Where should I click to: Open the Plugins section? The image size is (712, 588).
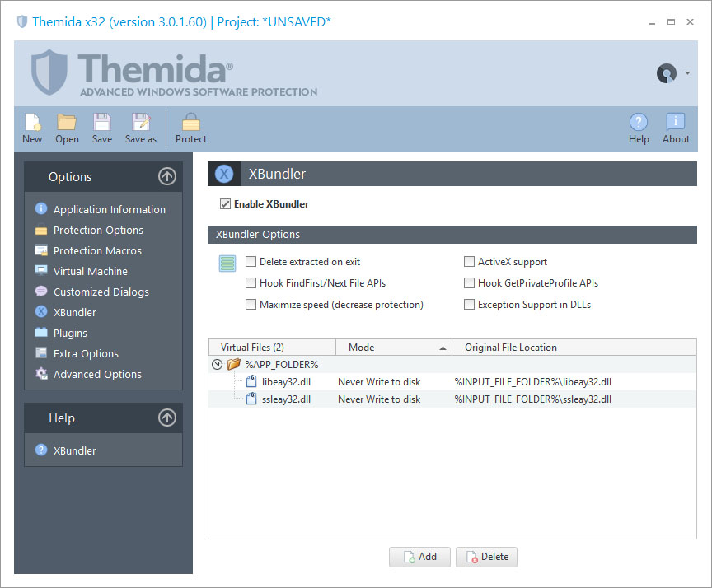[x=70, y=333]
